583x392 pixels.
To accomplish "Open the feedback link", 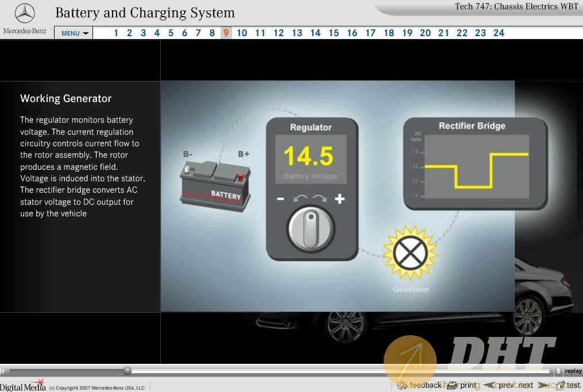I will pyautogui.click(x=420, y=385).
